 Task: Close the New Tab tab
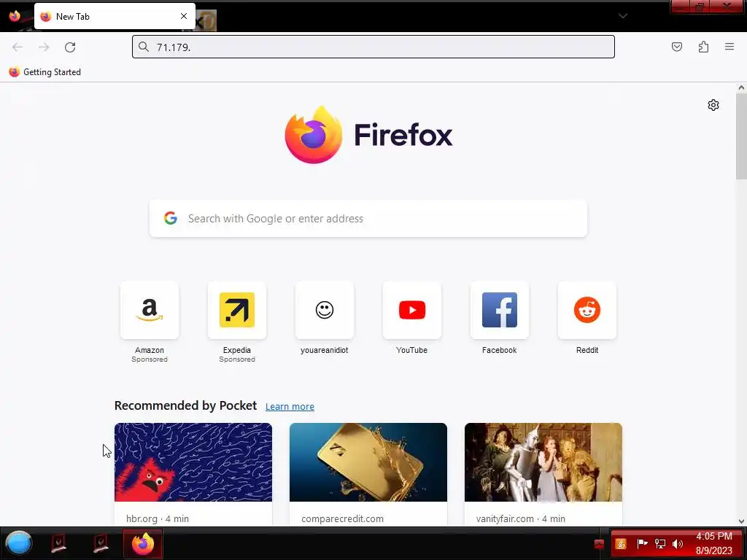[x=184, y=16]
